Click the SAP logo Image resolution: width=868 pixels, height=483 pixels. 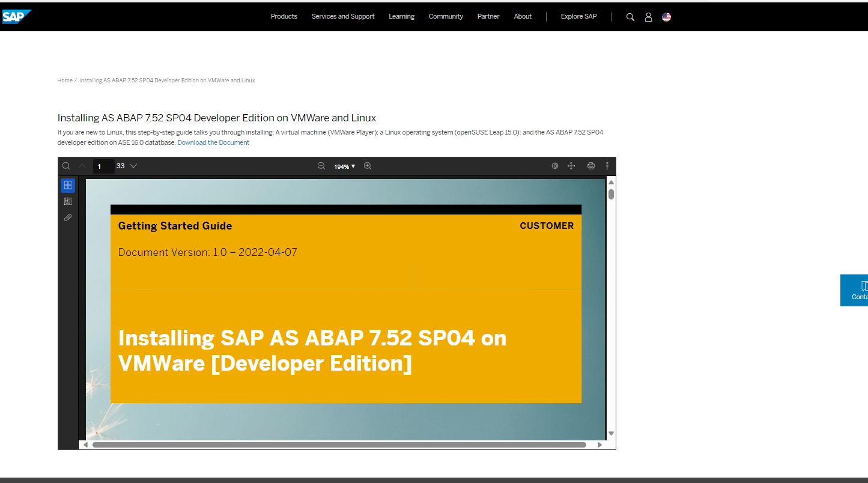16,16
